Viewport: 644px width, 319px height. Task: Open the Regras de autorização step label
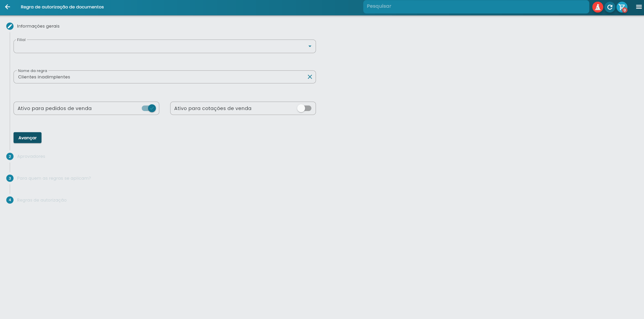42,200
